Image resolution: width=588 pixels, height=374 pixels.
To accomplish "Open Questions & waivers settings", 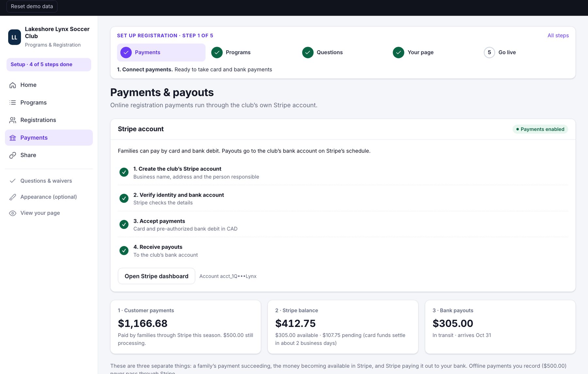I will click(x=49, y=181).
